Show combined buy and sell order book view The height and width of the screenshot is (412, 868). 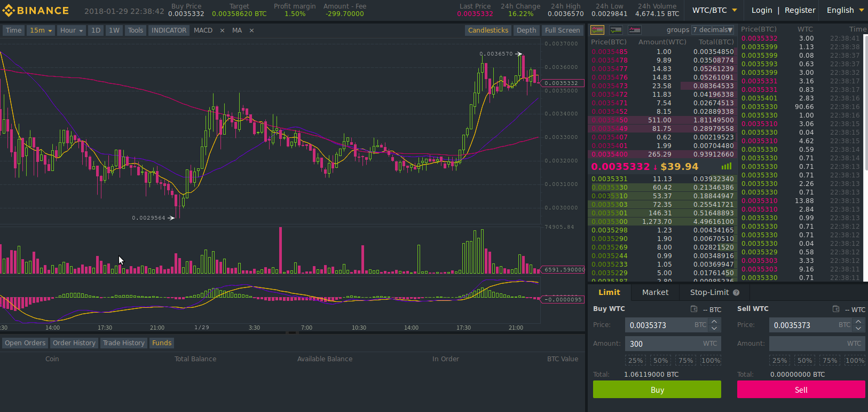pyautogui.click(x=597, y=30)
